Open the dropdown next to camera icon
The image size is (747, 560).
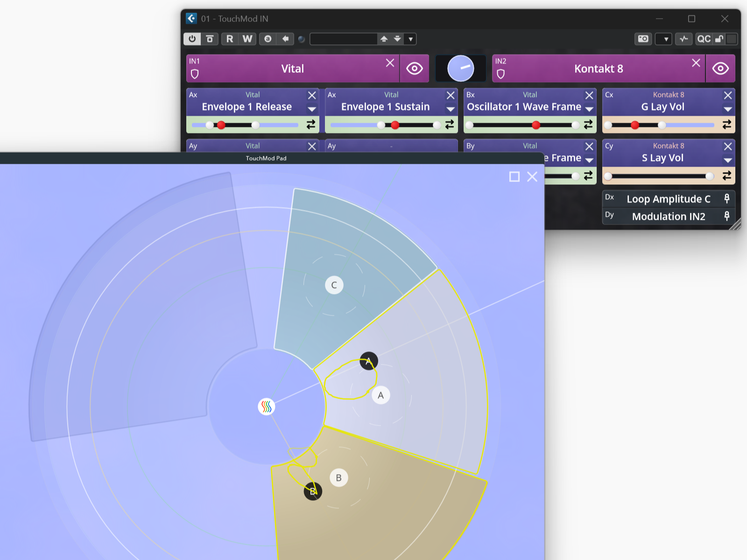pyautogui.click(x=664, y=39)
